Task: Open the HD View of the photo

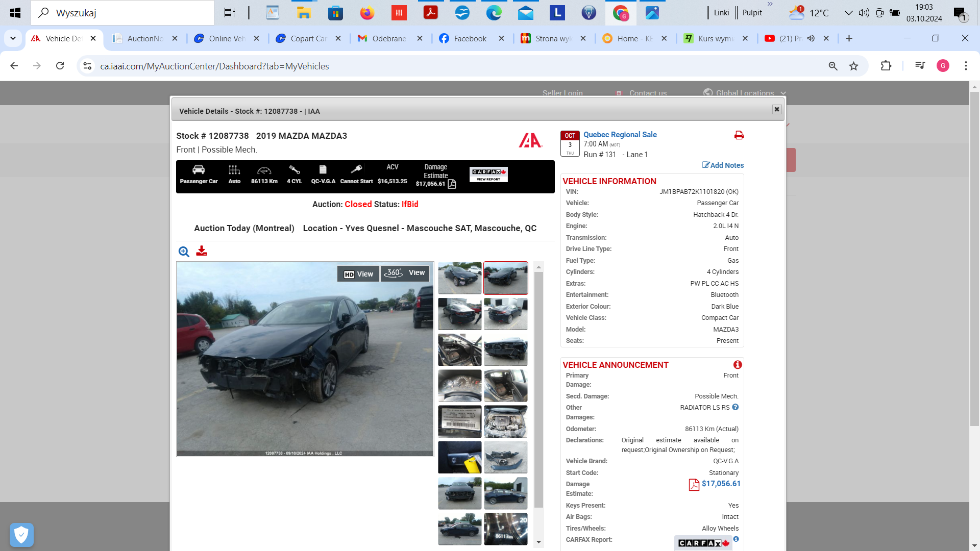Action: click(x=358, y=274)
